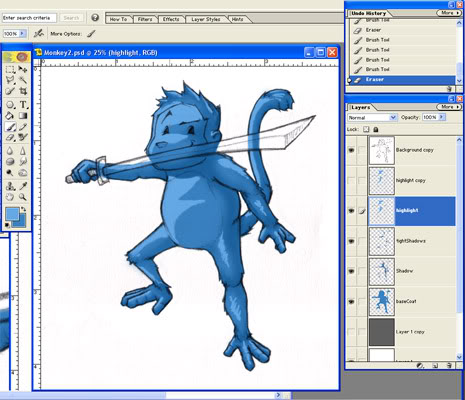Select the Clone Stamp tool
This screenshot has width=465, height=400.
10,186
